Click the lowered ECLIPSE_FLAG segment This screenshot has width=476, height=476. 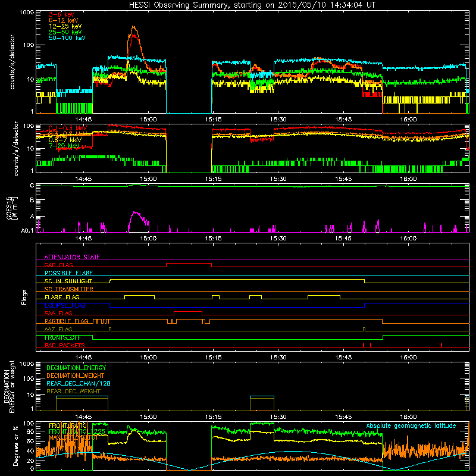(x=237, y=307)
